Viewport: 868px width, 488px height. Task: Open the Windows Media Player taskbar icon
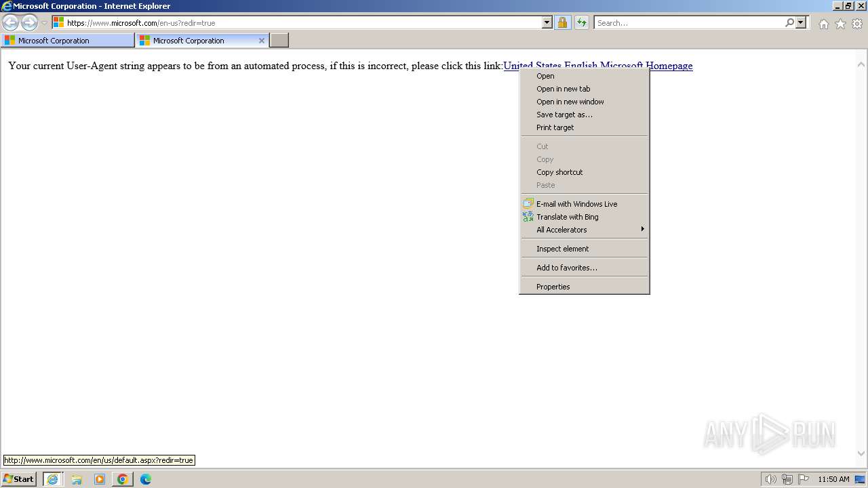click(100, 479)
